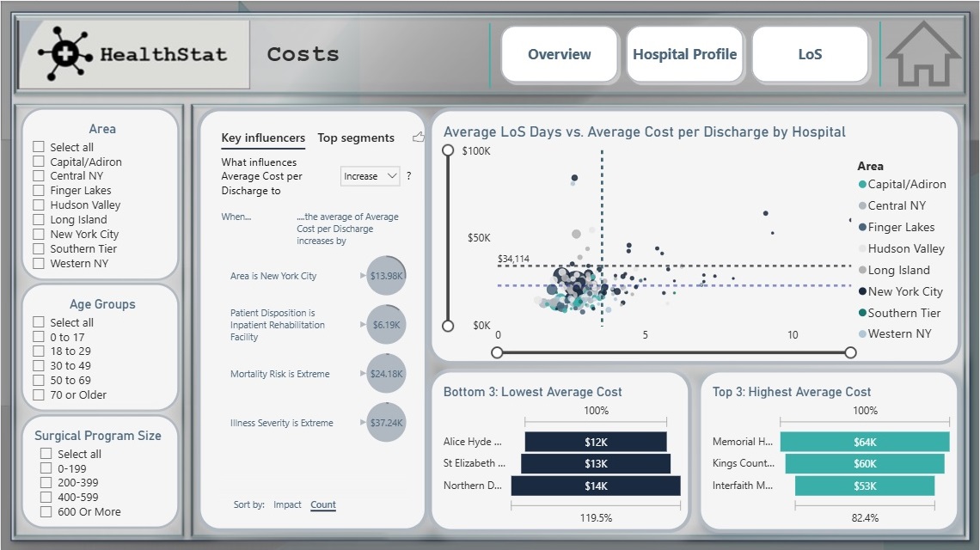Open the LoS page

810,54
